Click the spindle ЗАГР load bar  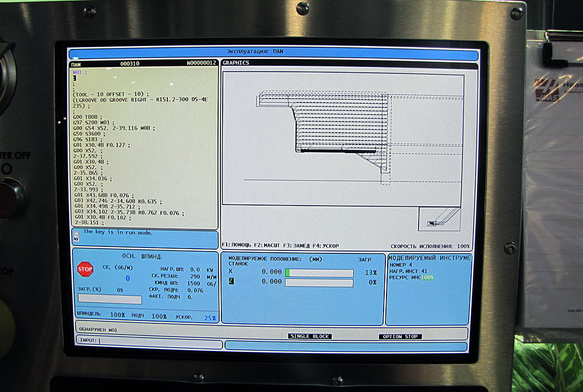click(110, 299)
